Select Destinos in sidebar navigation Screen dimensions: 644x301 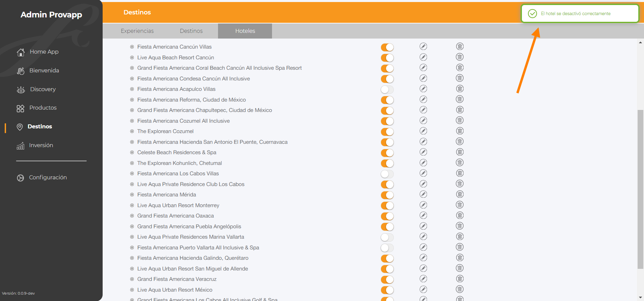click(x=40, y=126)
